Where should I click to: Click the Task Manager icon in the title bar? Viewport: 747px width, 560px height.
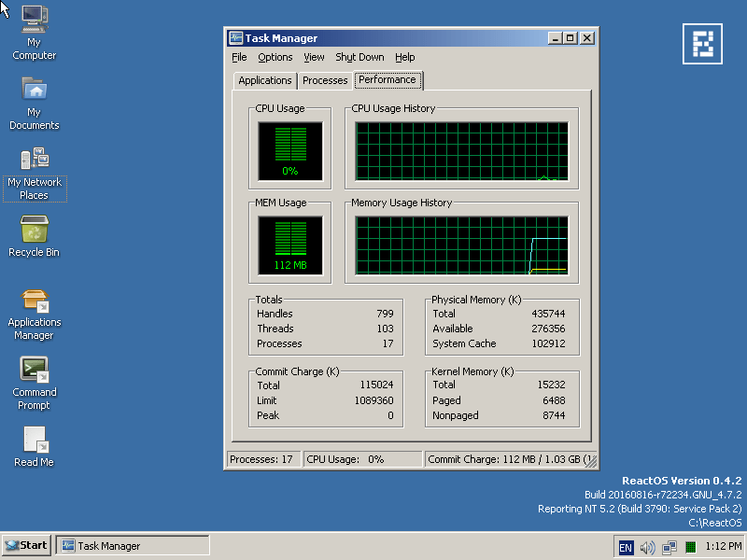234,37
